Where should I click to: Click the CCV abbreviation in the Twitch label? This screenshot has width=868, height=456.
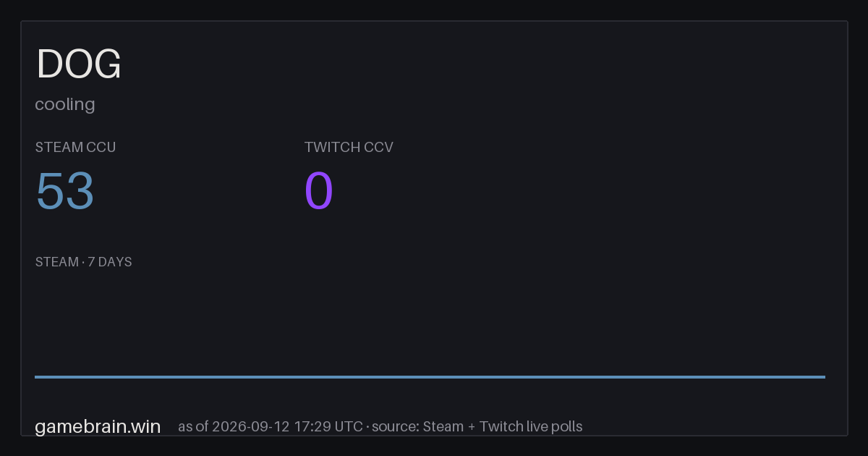379,148
